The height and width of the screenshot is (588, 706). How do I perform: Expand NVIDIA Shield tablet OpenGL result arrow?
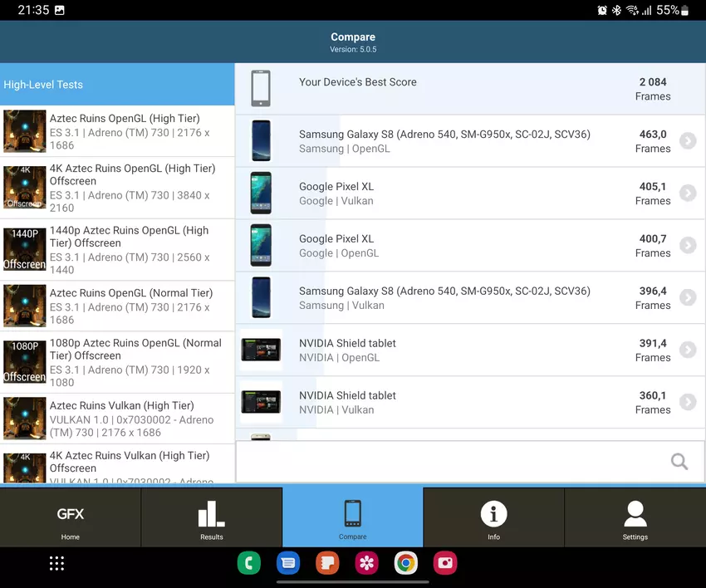[687, 350]
